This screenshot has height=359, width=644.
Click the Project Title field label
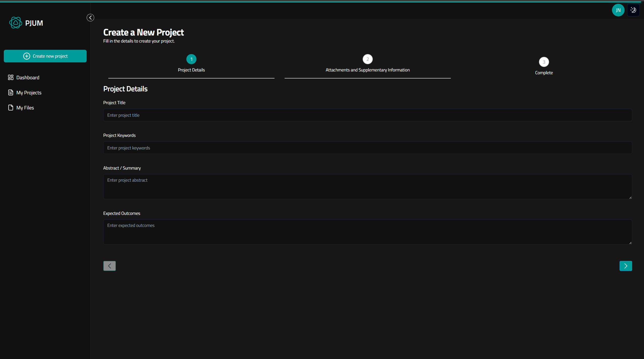[x=114, y=103]
